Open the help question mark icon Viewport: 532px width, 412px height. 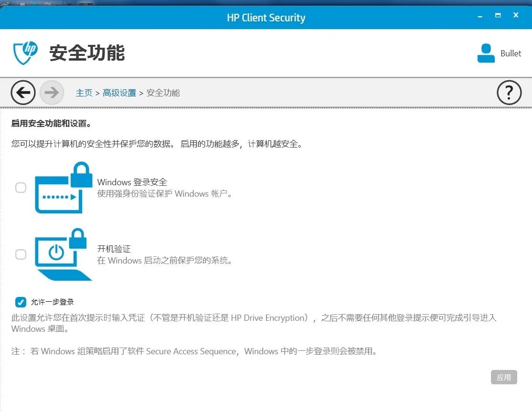[x=509, y=93]
